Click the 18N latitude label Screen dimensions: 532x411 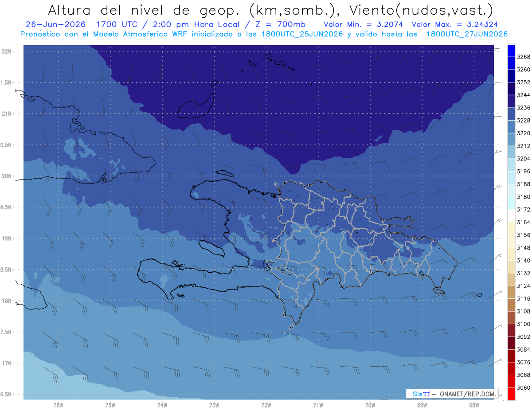tap(7, 301)
